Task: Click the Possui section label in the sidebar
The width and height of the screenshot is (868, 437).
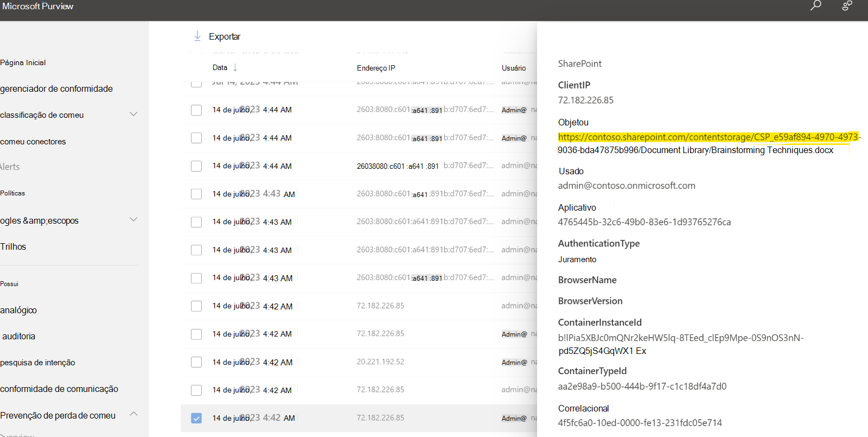Action: (9, 284)
